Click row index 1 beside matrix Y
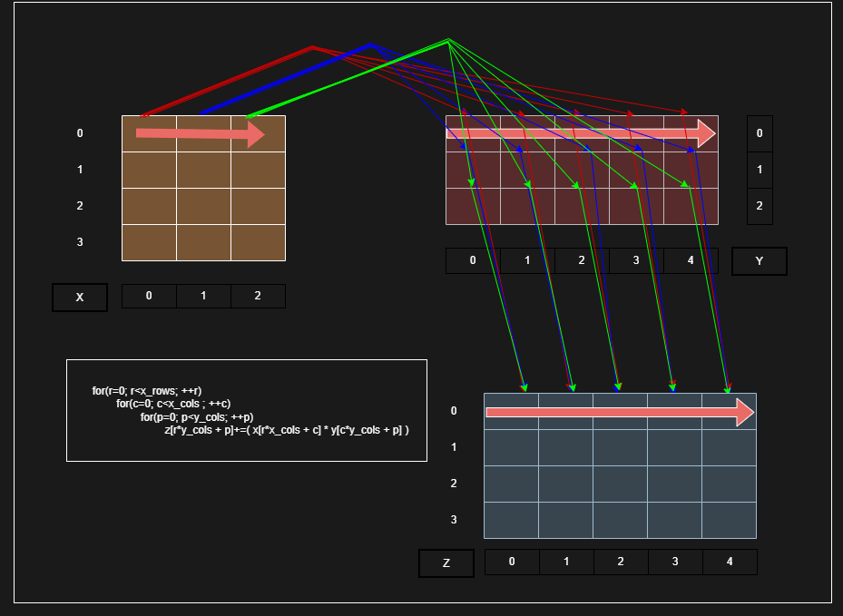Image resolution: width=843 pixels, height=616 pixels. coord(759,169)
